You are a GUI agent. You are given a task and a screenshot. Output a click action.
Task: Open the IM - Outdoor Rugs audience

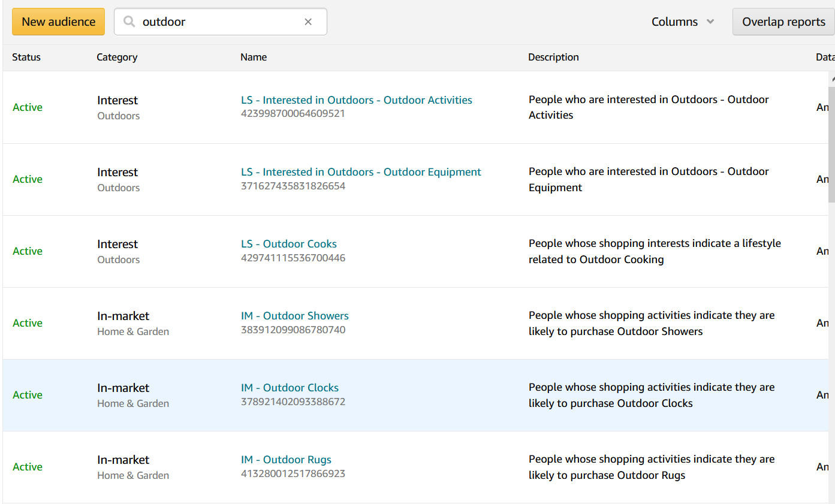tap(286, 460)
